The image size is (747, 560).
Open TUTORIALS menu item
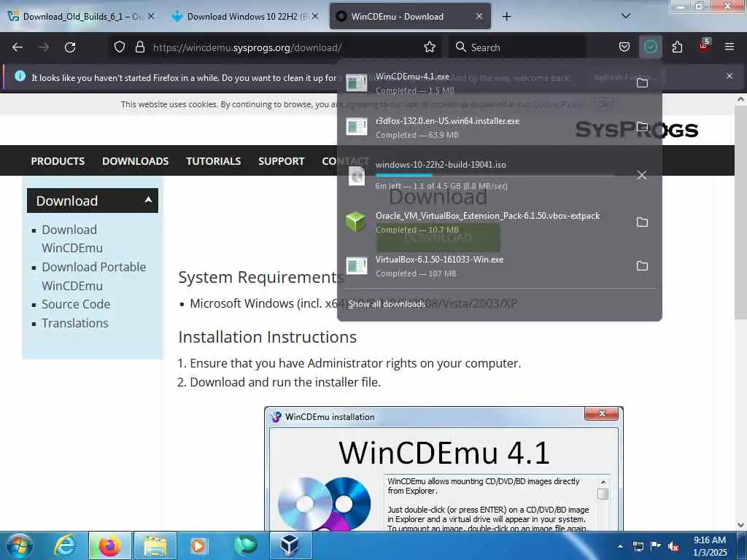(214, 161)
